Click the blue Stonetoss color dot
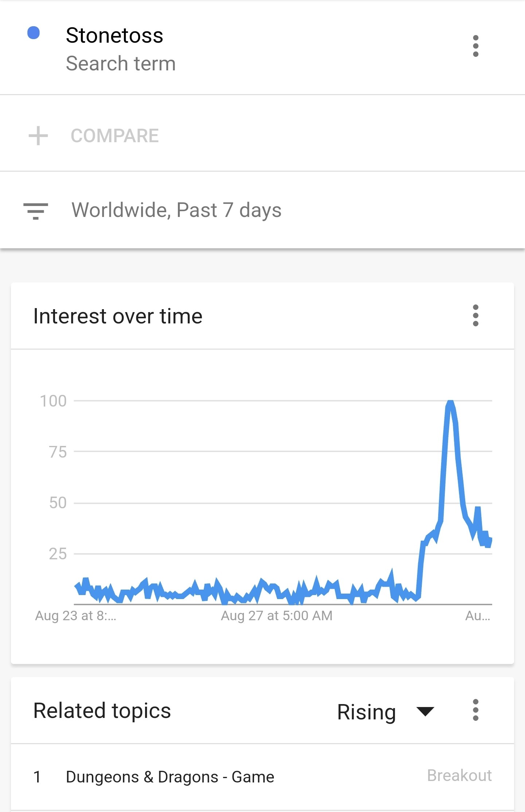525x812 pixels. pos(34,33)
